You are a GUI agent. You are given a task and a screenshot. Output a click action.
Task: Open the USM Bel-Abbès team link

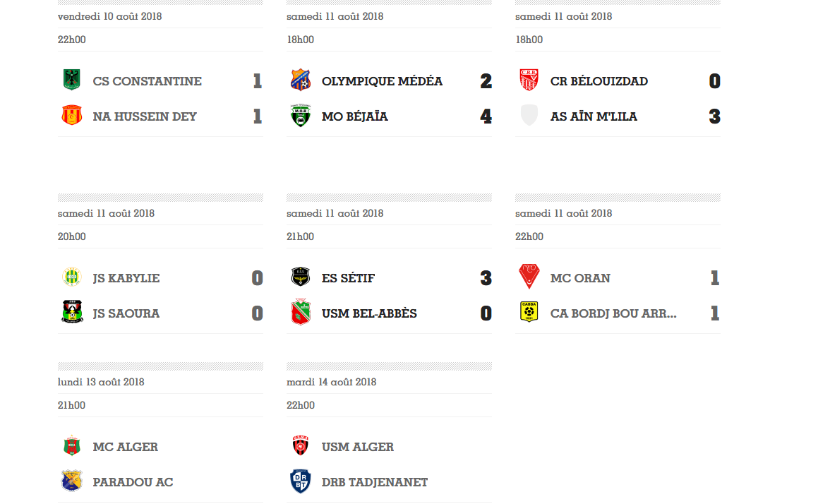[x=369, y=313]
